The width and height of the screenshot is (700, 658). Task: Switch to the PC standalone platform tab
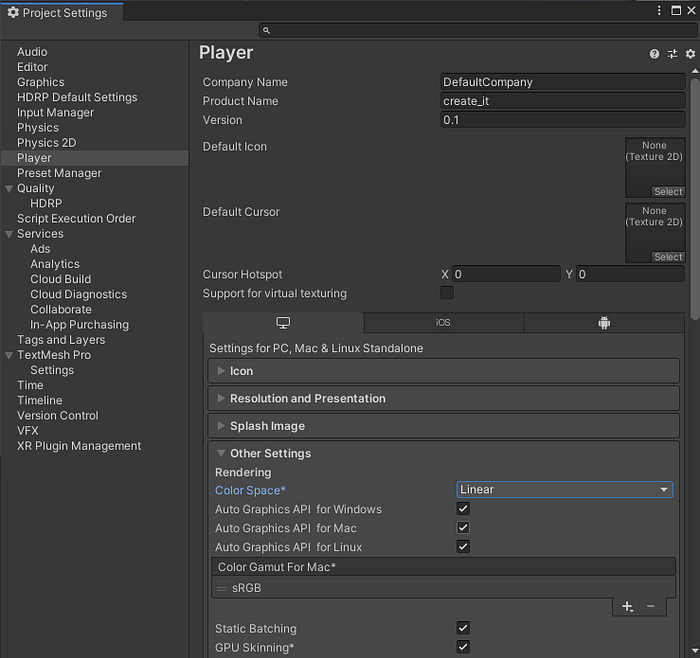point(283,323)
